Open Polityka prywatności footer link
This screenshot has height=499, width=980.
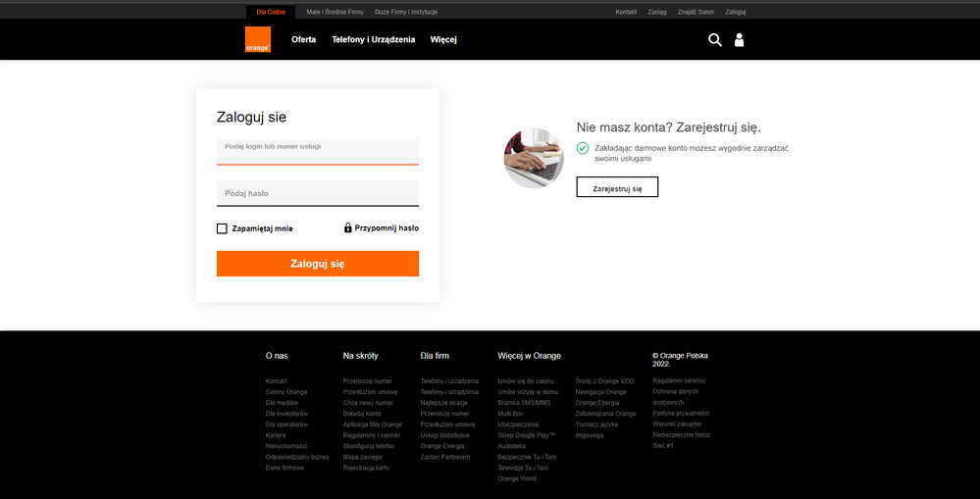(680, 413)
